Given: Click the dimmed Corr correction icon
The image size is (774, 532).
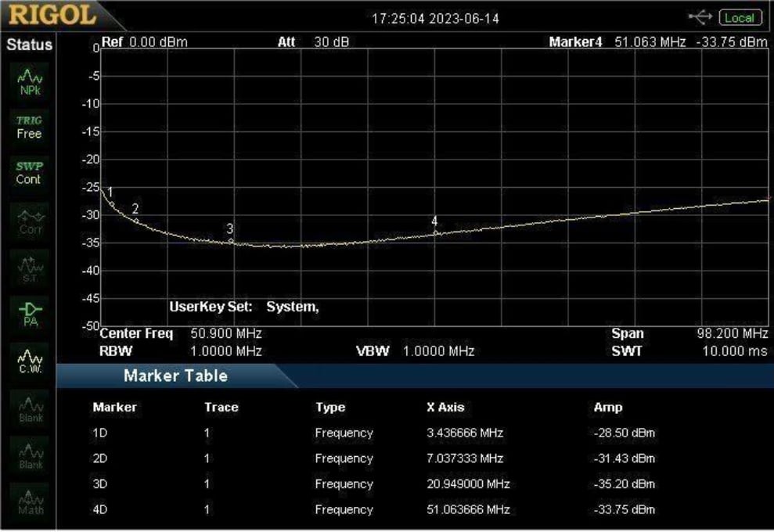Looking at the screenshot, I should (29, 222).
